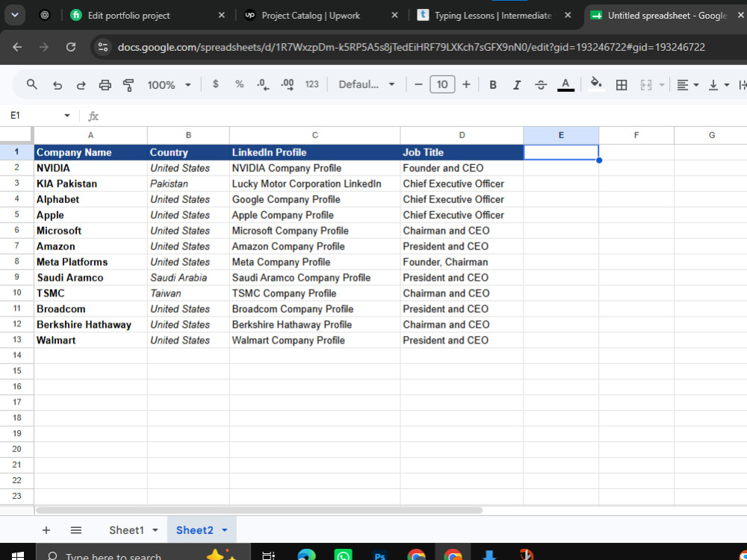747x560 pixels.
Task: Open the zoom 100% dropdown
Action: (x=169, y=85)
